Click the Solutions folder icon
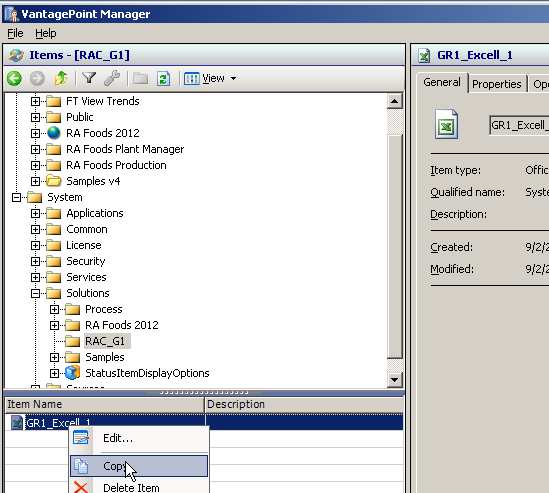 pos(54,293)
